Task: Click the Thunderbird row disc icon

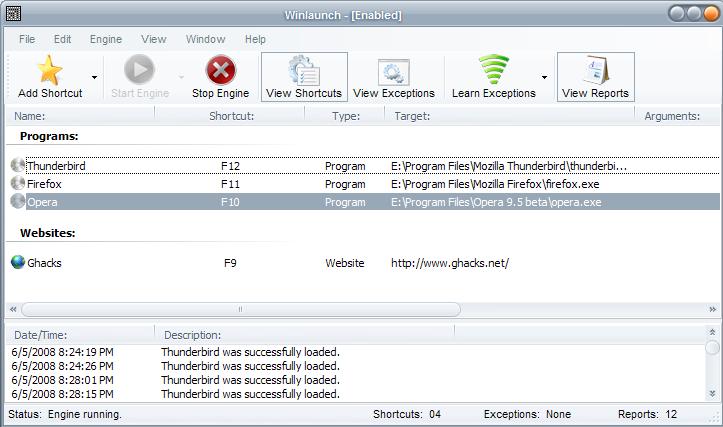Action: coord(18,165)
